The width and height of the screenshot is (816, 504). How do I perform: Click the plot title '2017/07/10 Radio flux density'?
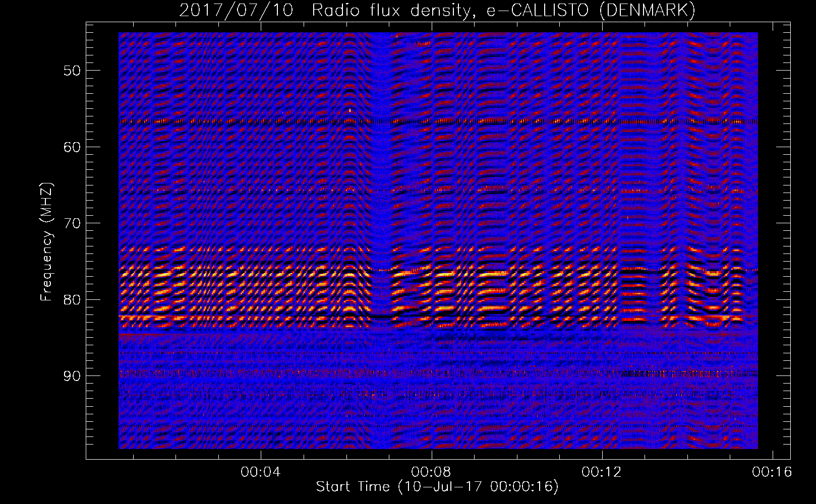[x=437, y=11]
